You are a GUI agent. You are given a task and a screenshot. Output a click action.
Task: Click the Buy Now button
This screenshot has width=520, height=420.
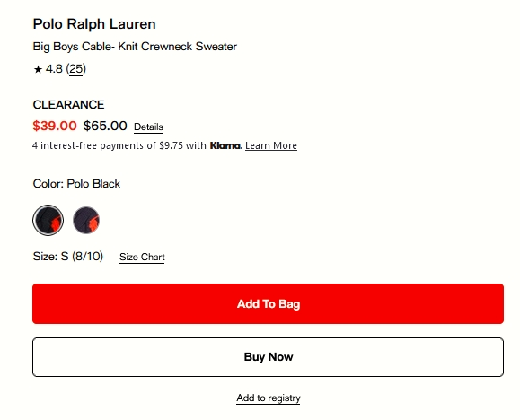point(268,357)
